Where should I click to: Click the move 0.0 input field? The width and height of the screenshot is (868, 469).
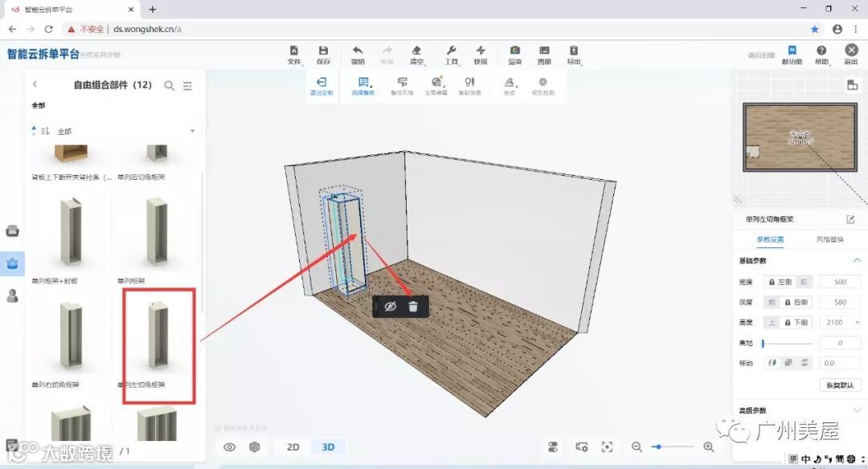[841, 363]
